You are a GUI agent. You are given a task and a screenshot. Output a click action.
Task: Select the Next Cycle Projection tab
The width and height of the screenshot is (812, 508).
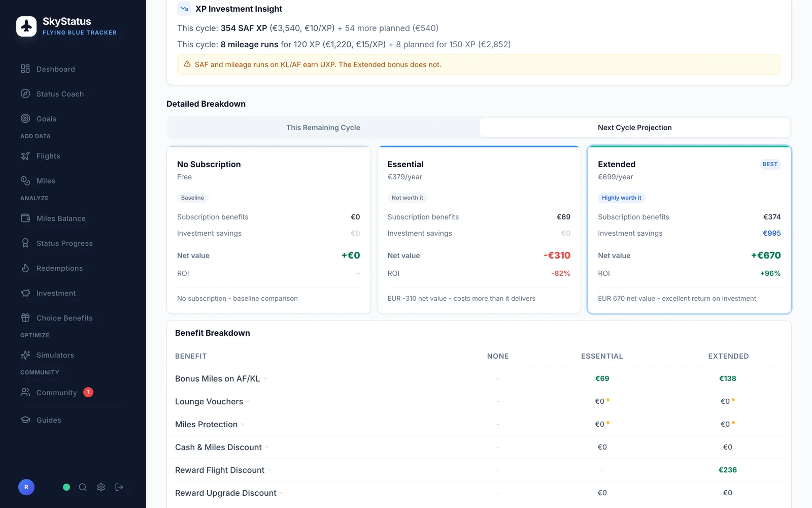[x=635, y=128]
